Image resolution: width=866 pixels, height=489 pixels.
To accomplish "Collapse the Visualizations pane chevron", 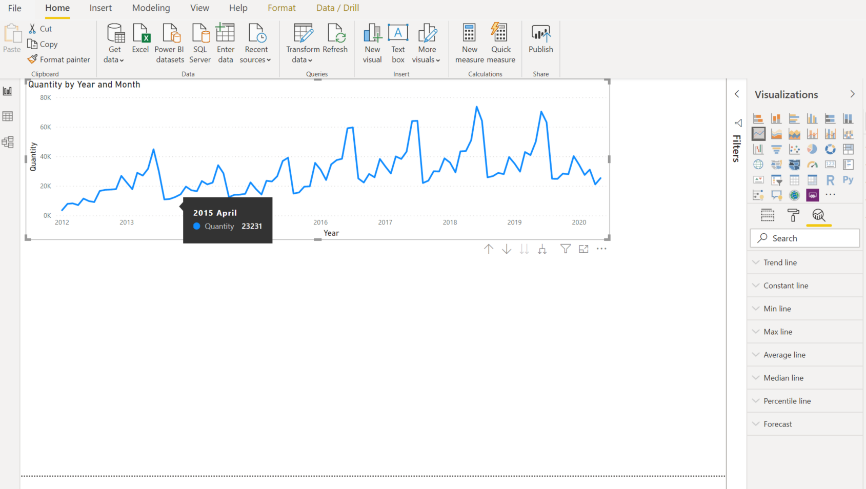I will click(852, 94).
